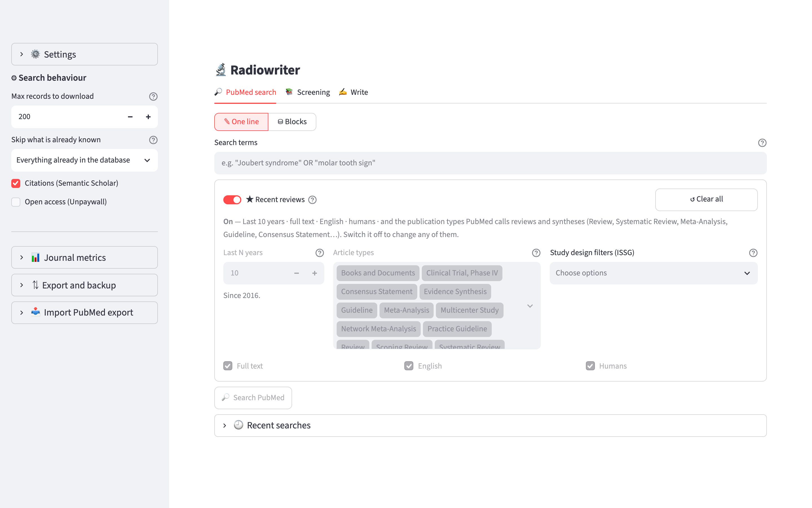Screen dimensions: 812x508
Task: Click the help icon for Skip what is already known
Action: click(153, 140)
